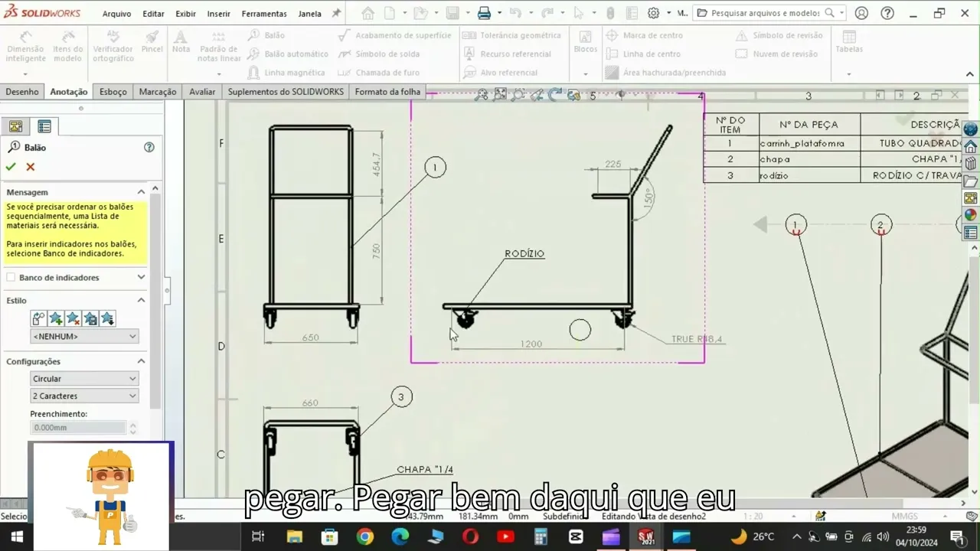
Task: Click the load style icon in Estilo
Action: (107, 318)
